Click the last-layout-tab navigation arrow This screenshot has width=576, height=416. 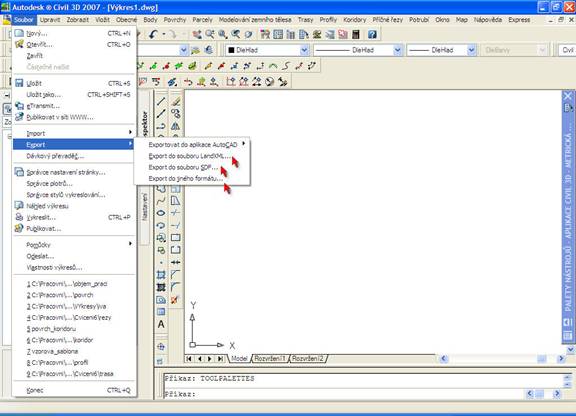(220, 359)
